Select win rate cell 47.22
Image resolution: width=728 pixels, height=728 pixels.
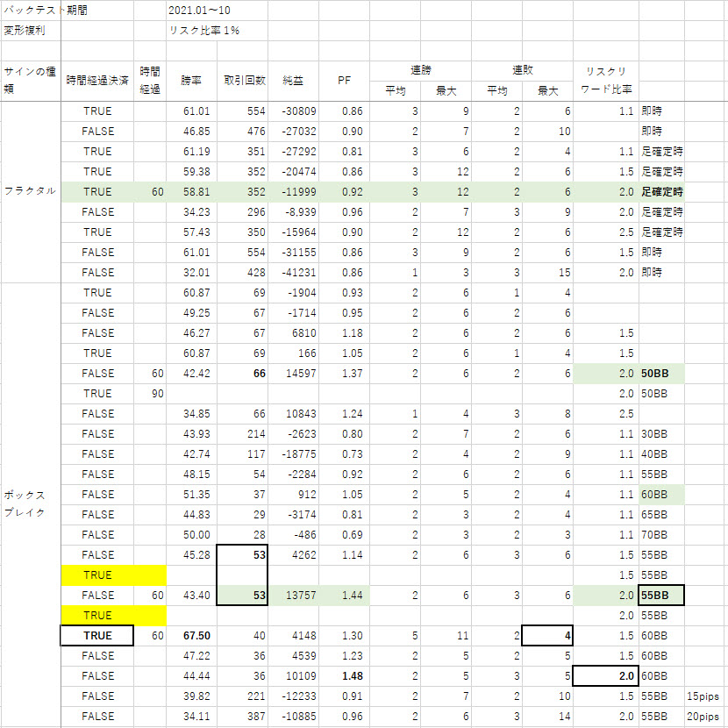(191, 655)
